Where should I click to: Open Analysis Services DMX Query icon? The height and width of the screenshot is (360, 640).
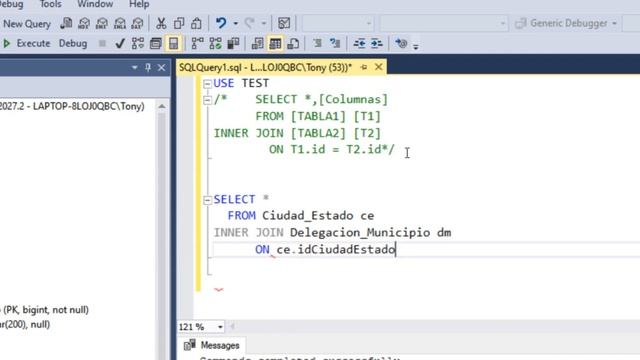102,23
